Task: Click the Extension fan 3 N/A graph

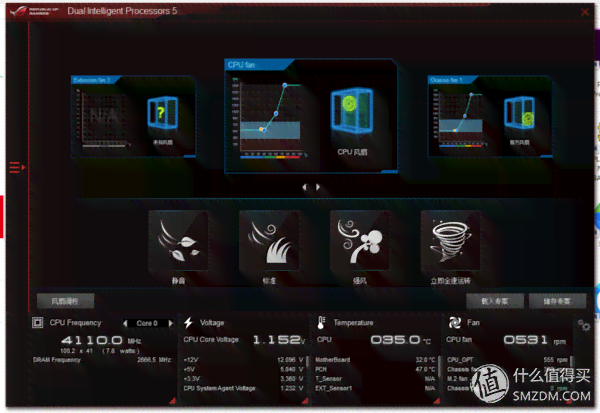Action: (x=103, y=118)
